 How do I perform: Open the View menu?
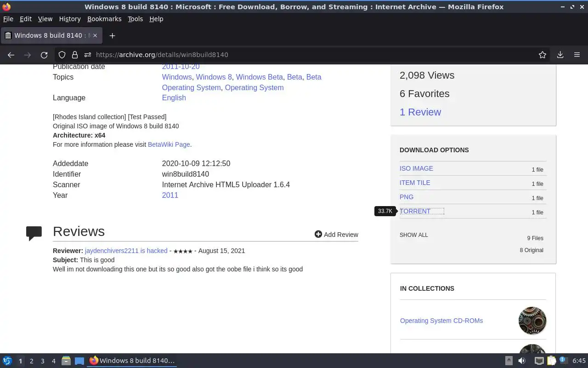[45, 19]
